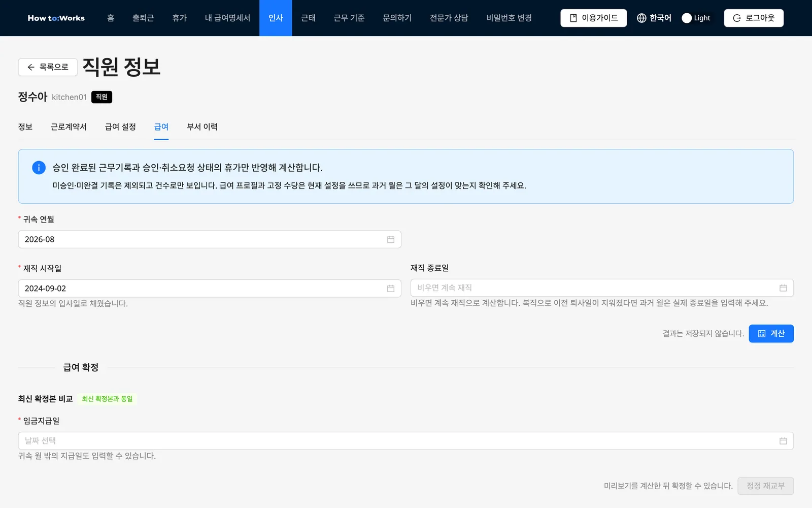Click the 재직 종료일 empty date field
The image size is (812, 508).
[x=602, y=288]
